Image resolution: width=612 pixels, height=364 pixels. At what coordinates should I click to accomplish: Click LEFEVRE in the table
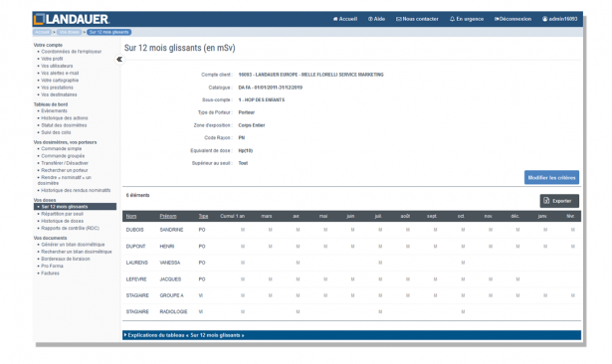pyautogui.click(x=136, y=279)
